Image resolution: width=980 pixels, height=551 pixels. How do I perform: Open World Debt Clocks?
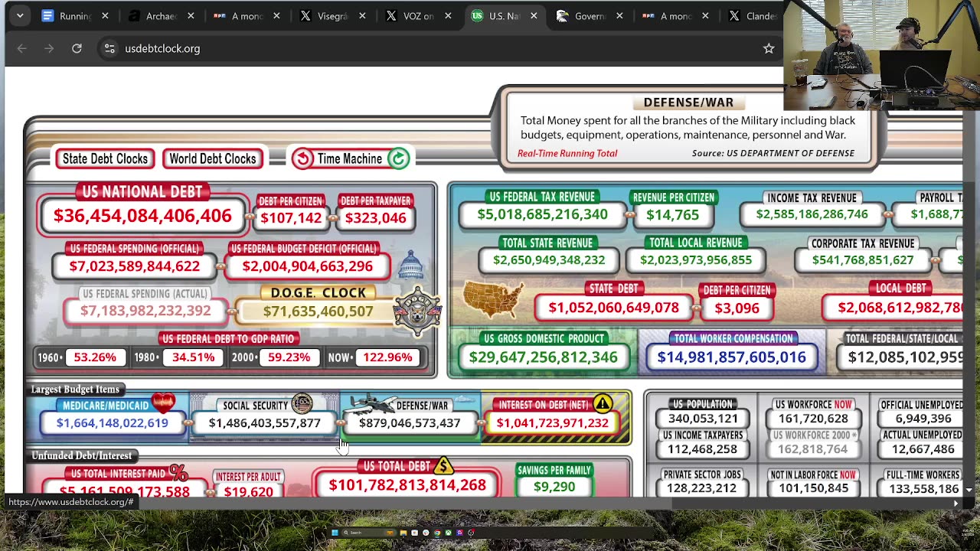(213, 158)
